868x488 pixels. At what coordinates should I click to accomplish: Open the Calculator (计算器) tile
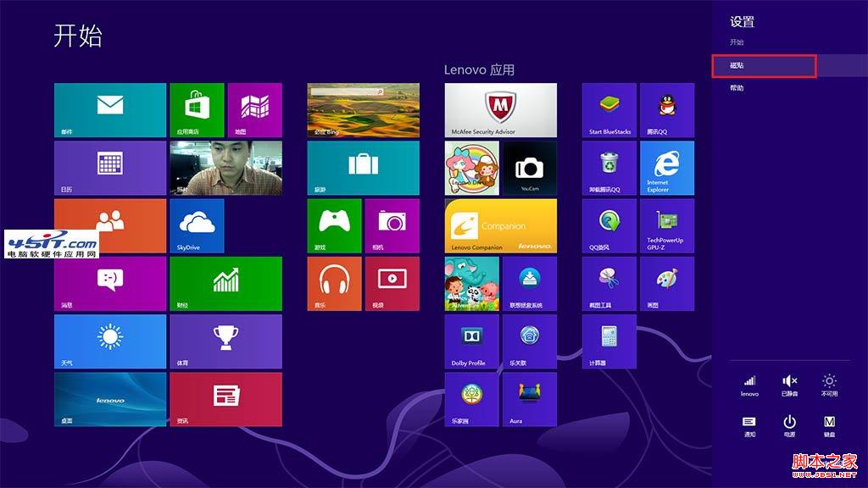click(x=609, y=341)
